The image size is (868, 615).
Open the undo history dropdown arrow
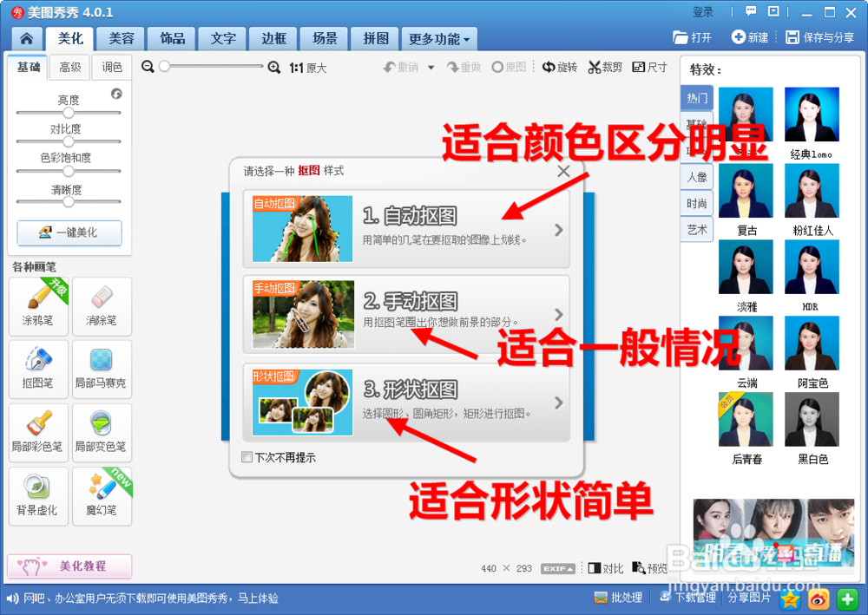(x=431, y=68)
